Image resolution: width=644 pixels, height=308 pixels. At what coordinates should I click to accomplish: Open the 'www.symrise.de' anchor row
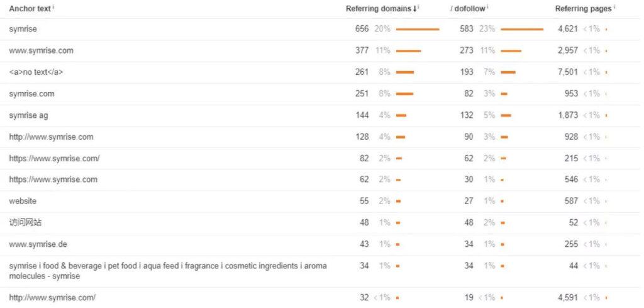pos(38,244)
